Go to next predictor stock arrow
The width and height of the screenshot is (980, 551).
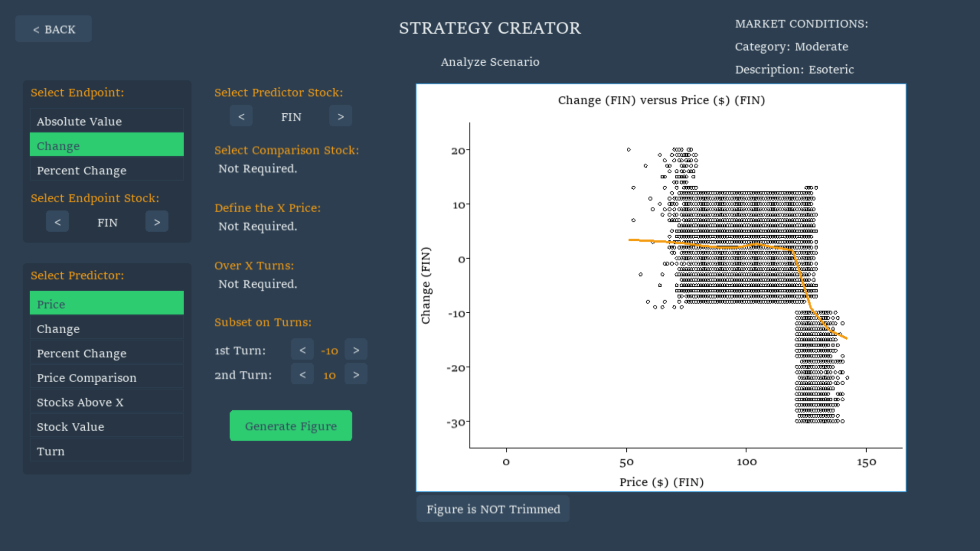coord(340,116)
